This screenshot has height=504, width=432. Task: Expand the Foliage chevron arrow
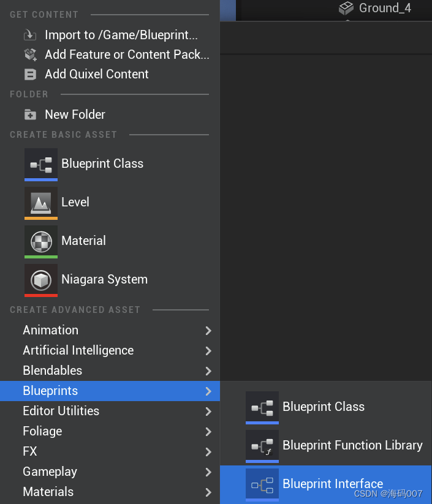(x=208, y=432)
